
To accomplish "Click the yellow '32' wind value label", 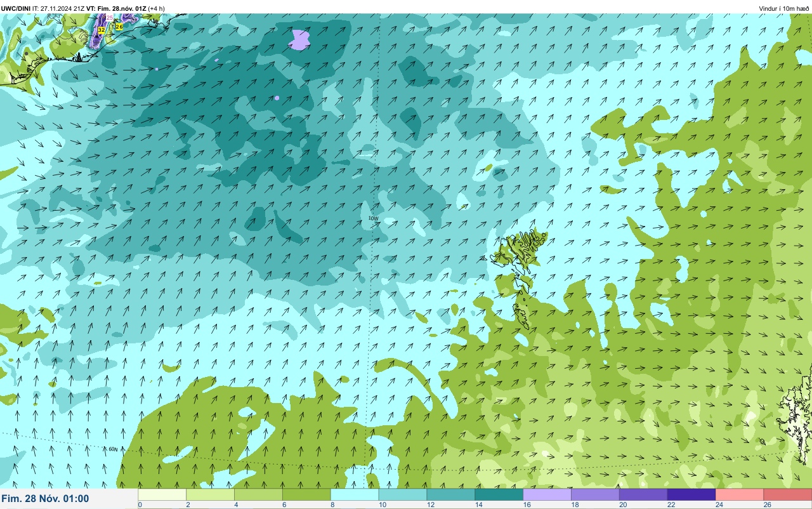I will 101,30.
